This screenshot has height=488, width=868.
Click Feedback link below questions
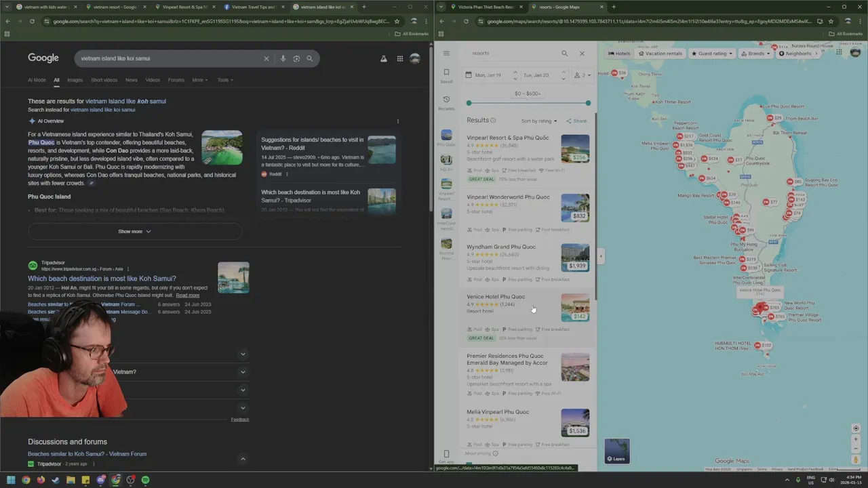[x=240, y=420]
